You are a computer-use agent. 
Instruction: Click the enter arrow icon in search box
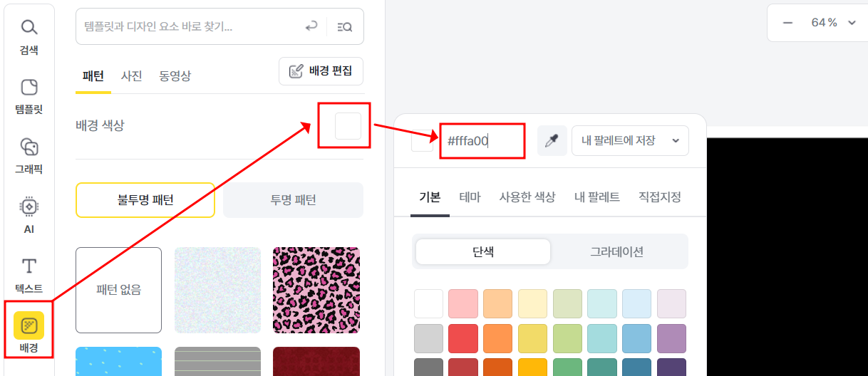coord(311,26)
